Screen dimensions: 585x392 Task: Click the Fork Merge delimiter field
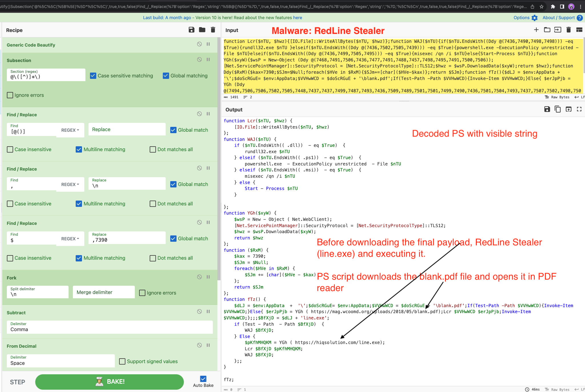104,292
